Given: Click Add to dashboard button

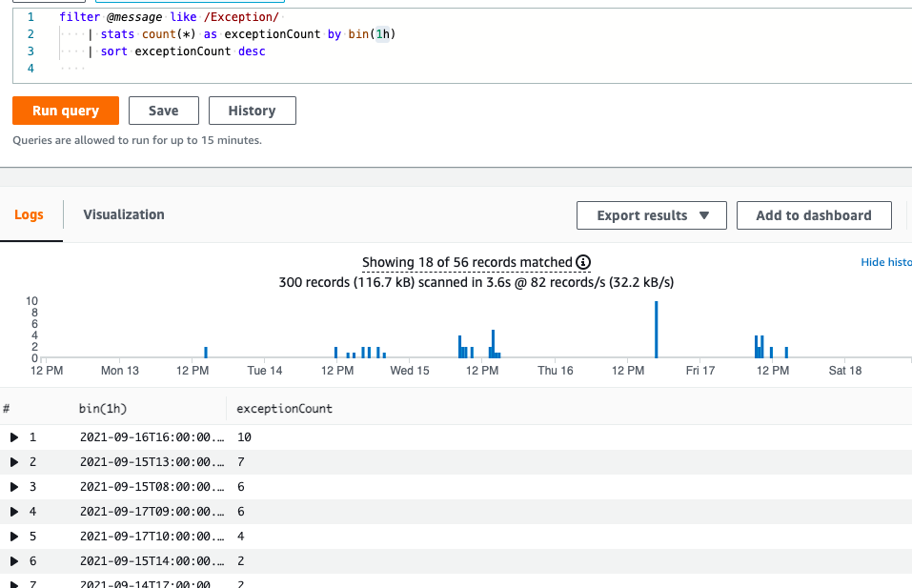Looking at the screenshot, I should click(x=813, y=215).
